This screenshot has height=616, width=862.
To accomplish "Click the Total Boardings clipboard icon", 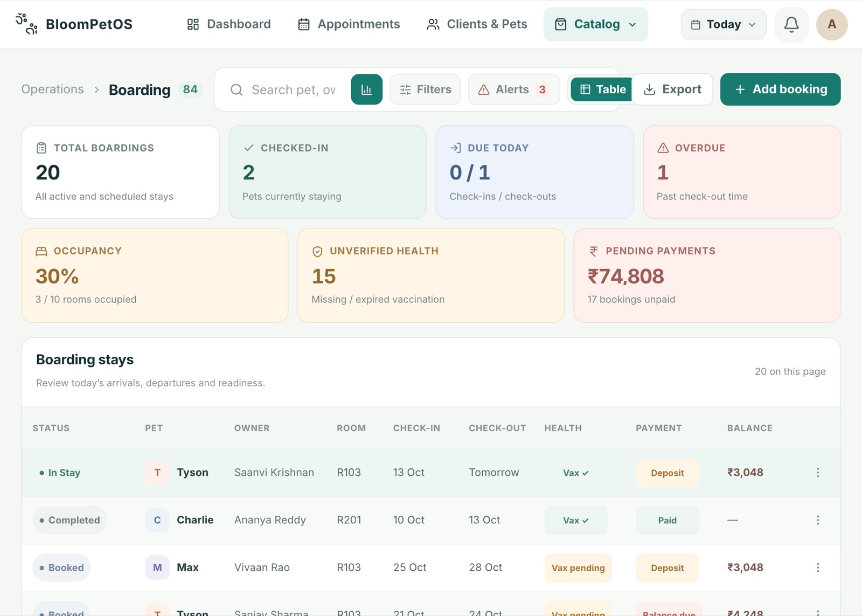I will (x=41, y=148).
